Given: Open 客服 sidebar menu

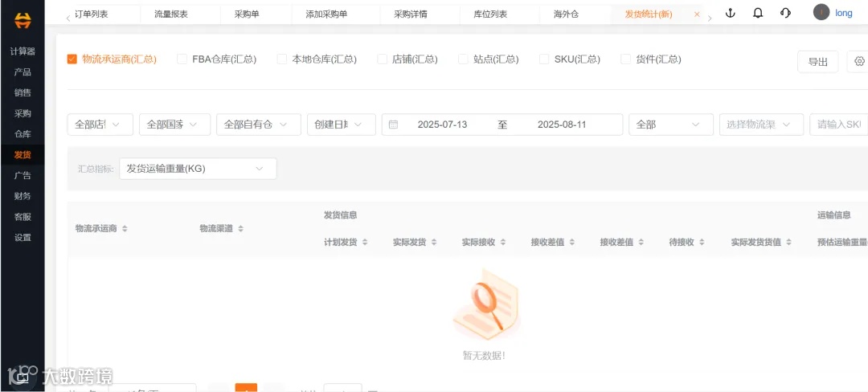Looking at the screenshot, I should 23,217.
